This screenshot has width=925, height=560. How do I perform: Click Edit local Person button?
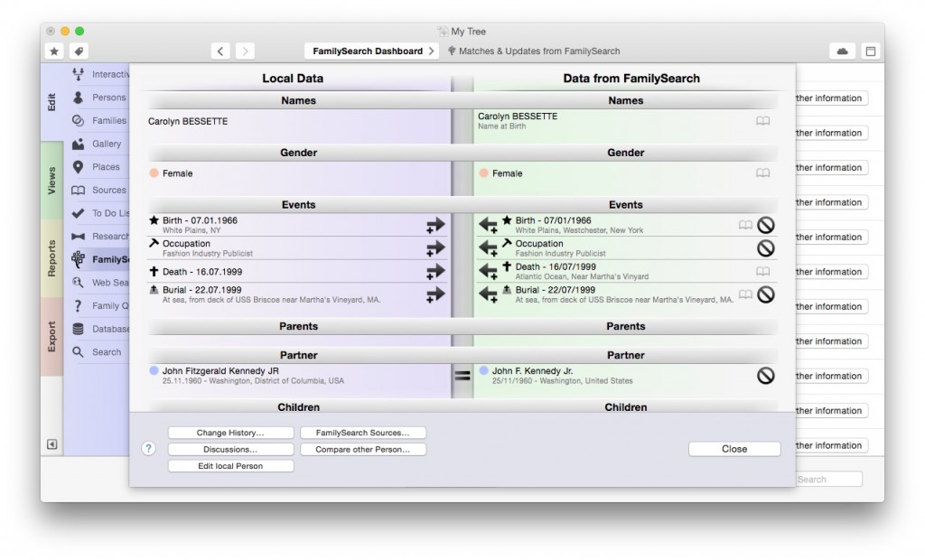pos(230,465)
